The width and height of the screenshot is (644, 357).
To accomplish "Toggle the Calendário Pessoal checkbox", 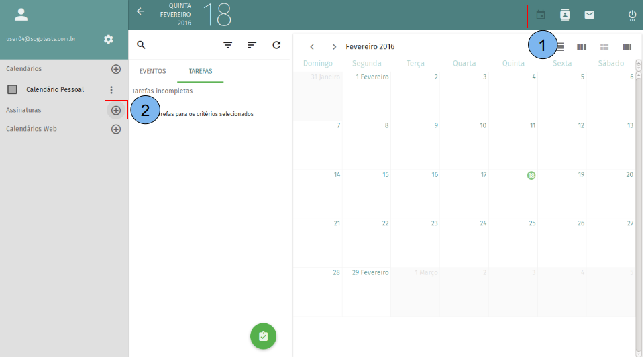I will pos(12,89).
